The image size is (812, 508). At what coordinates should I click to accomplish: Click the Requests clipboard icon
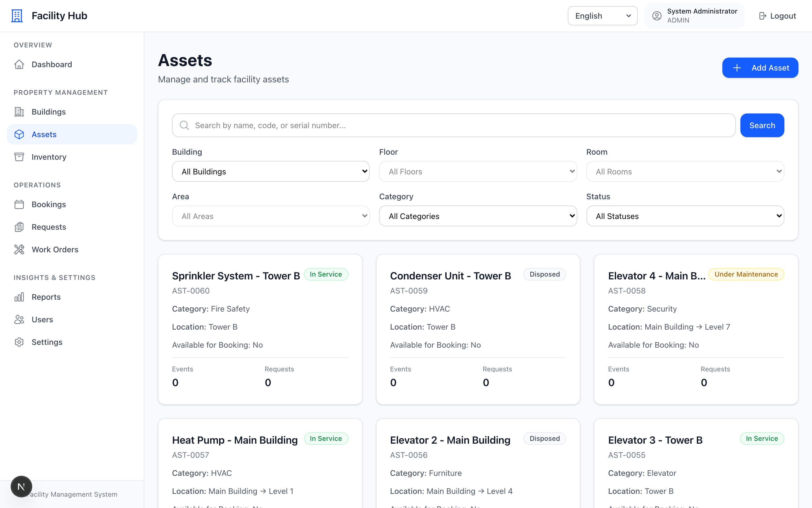tap(19, 227)
